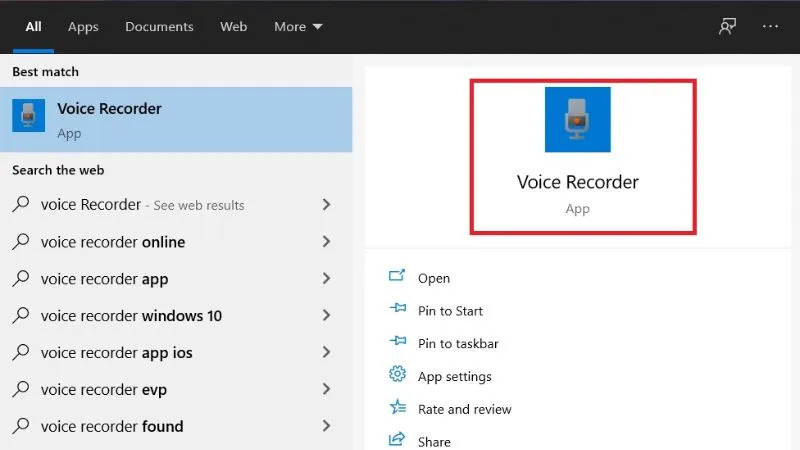800x450 pixels.
Task: Click the App settings gear icon
Action: coord(397,375)
